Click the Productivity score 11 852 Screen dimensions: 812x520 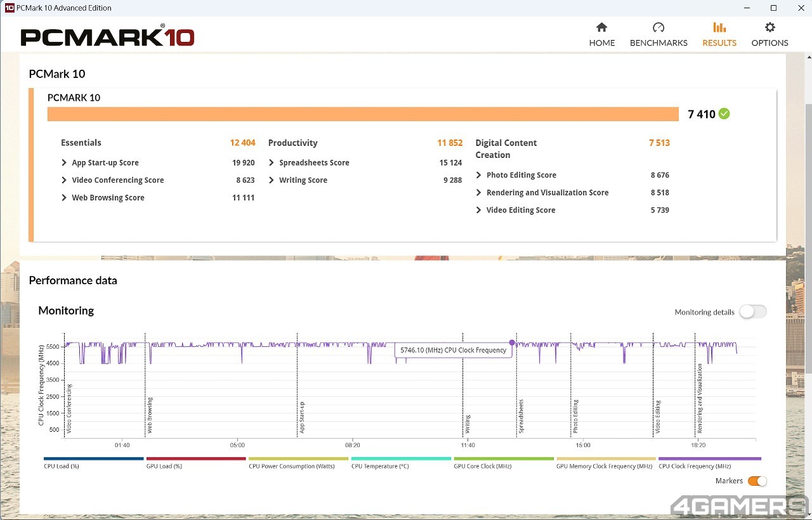pyautogui.click(x=450, y=143)
